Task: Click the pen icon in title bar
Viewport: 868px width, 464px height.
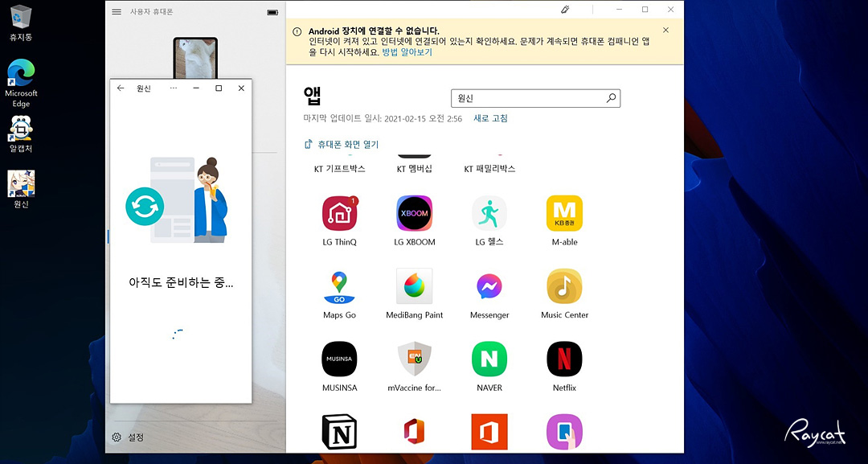Action: point(565,10)
